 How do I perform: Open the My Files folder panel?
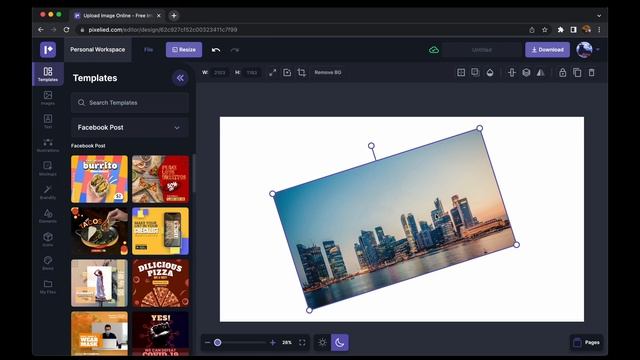click(48, 286)
